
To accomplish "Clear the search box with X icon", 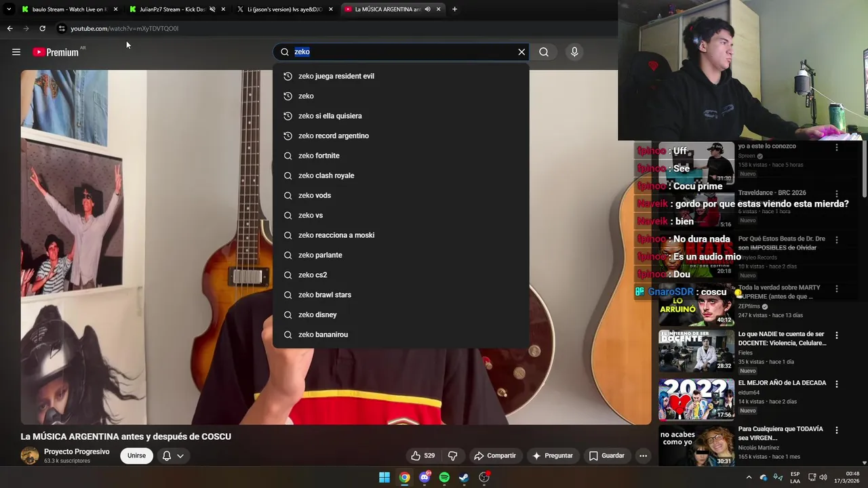I will tap(521, 52).
